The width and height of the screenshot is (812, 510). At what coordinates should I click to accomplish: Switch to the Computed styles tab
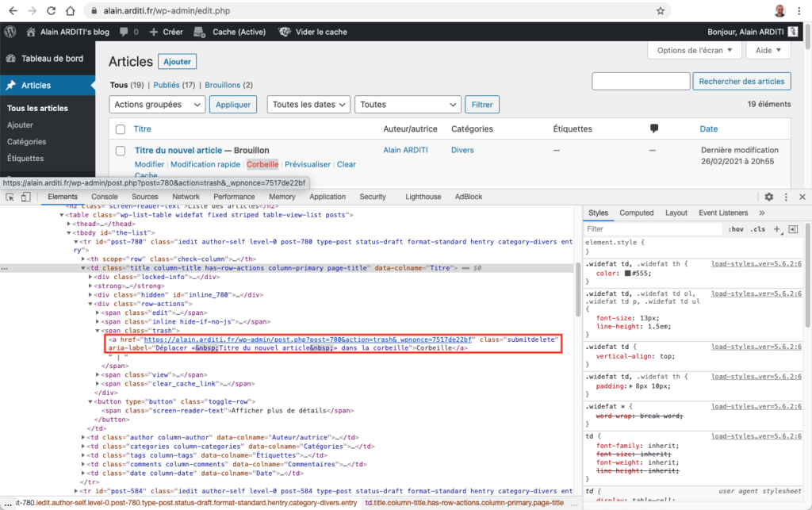pos(637,213)
